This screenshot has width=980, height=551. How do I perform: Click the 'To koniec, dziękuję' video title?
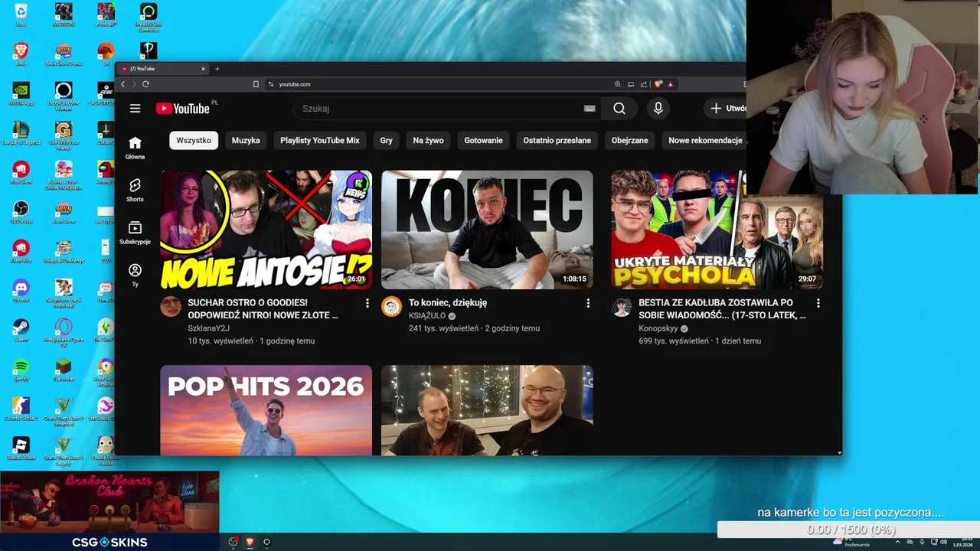coord(448,302)
